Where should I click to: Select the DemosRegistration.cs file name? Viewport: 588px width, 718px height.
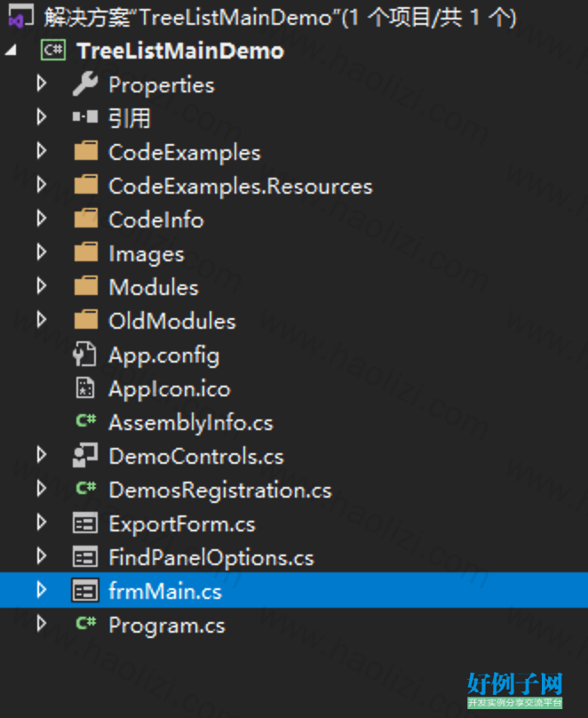[x=220, y=491]
